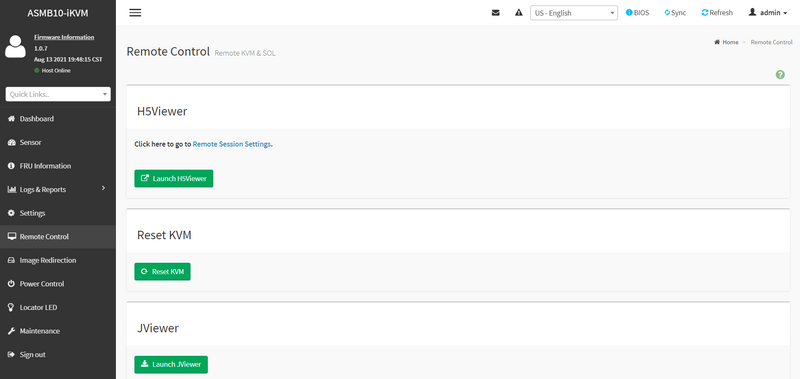Click the Remote Control breadcrumb text
Image resolution: width=800 pixels, height=379 pixels.
(x=771, y=42)
